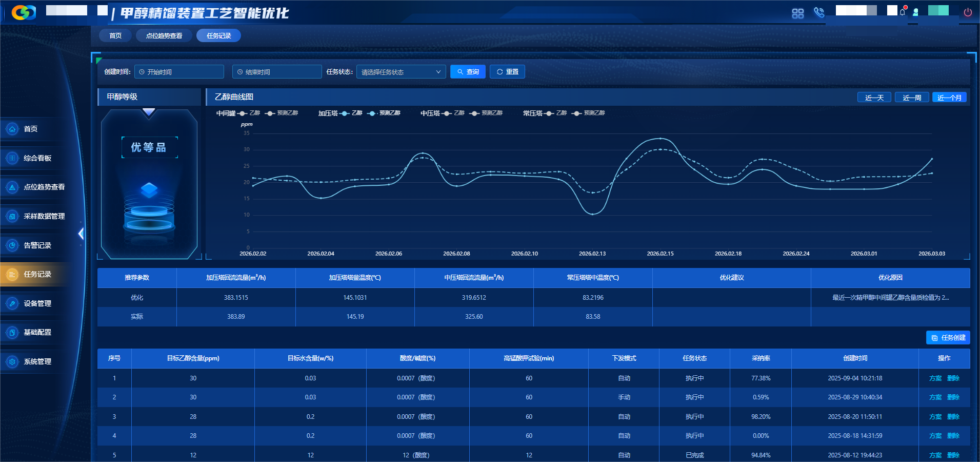Switch to the 首页 tab
The image size is (980, 462).
(115, 35)
